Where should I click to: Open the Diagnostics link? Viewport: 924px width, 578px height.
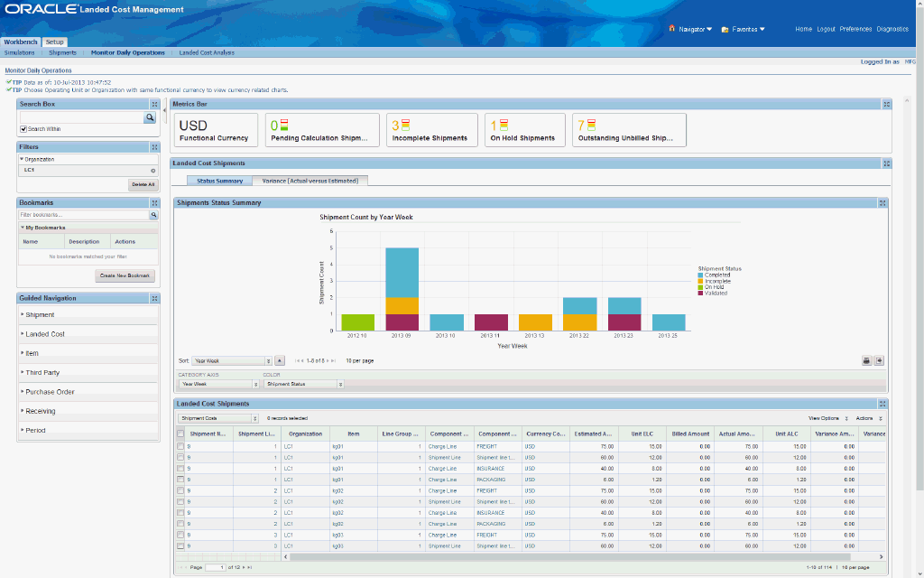click(892, 29)
